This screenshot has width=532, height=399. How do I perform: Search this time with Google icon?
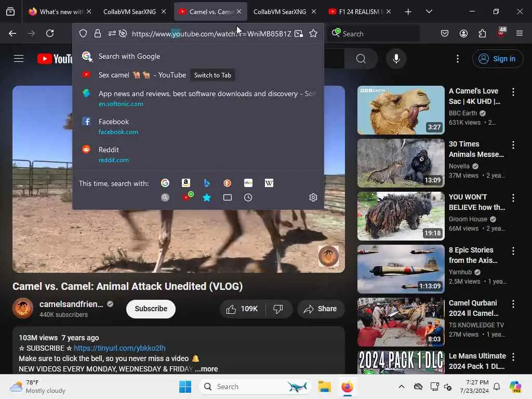165,183
